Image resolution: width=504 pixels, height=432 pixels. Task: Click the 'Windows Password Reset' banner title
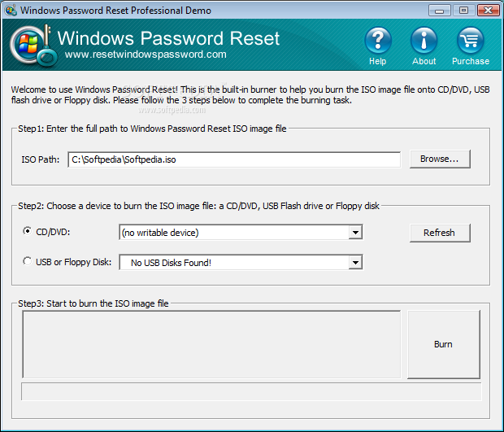[168, 38]
